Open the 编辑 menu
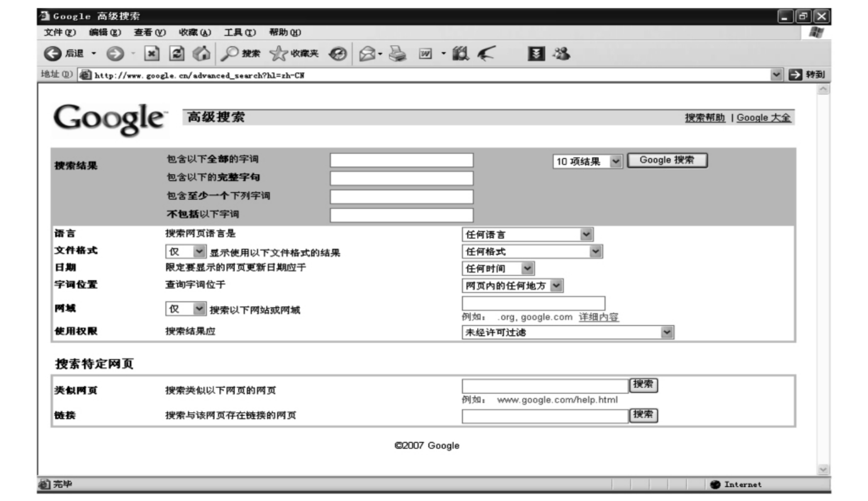The image size is (868, 501). pyautogui.click(x=105, y=33)
